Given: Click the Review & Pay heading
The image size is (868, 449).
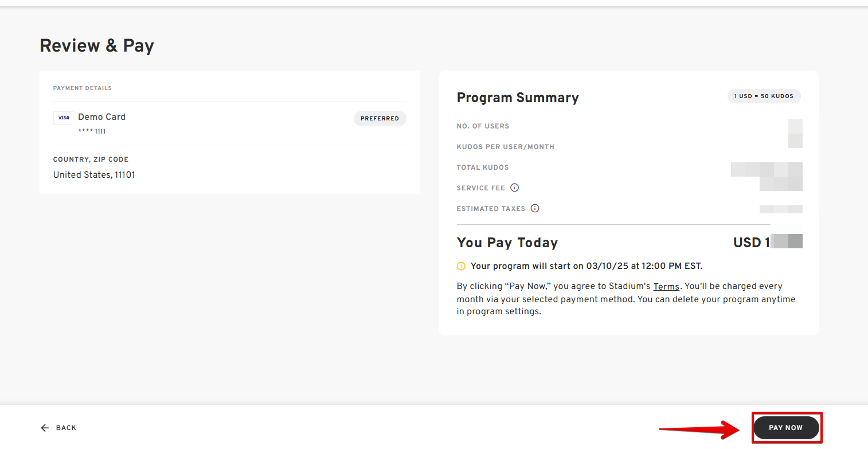Looking at the screenshot, I should pyautogui.click(x=97, y=46).
